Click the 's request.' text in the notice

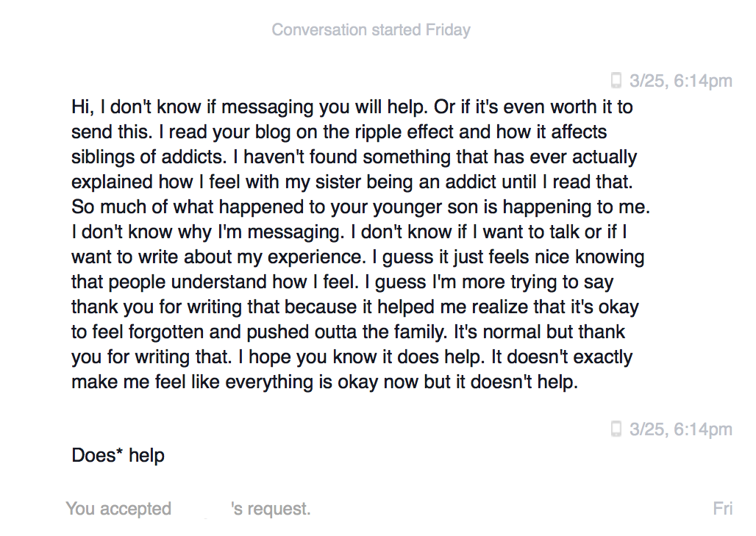pos(271,509)
